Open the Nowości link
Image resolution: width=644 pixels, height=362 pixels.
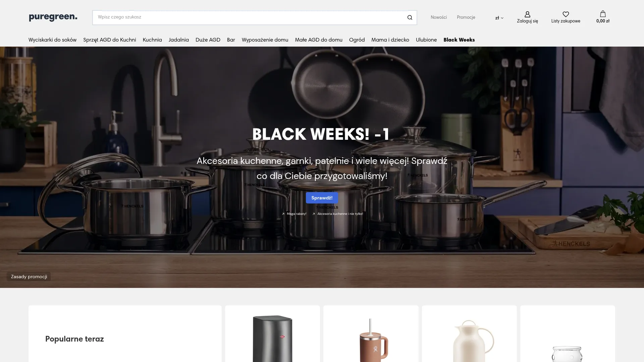pos(439,17)
